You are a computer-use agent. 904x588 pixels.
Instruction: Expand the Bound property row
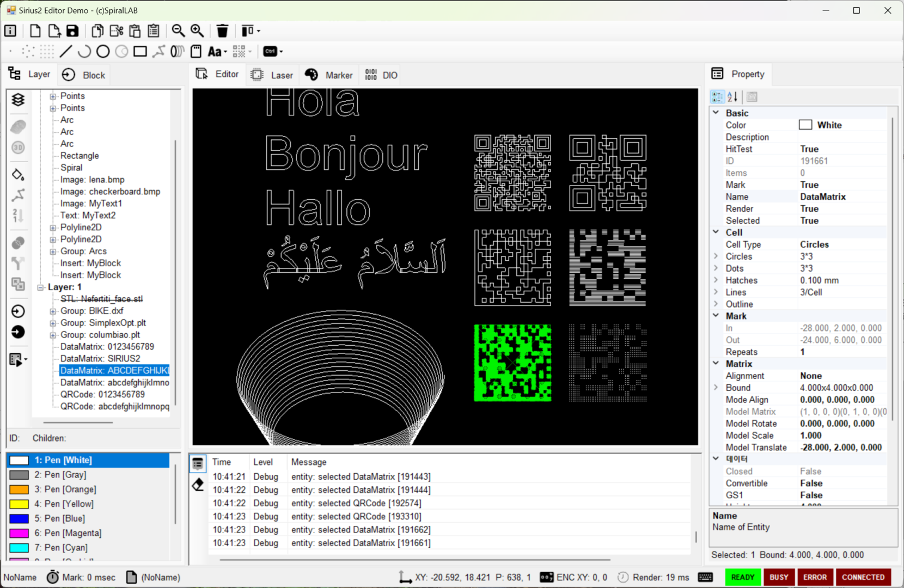point(716,388)
